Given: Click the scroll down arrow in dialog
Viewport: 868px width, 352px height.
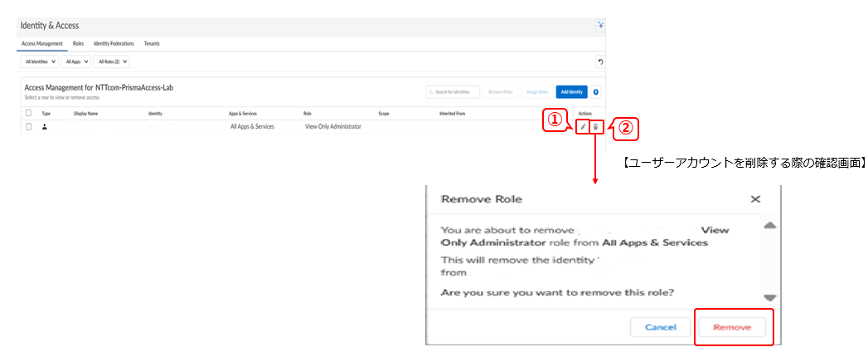Looking at the screenshot, I should point(769,297).
